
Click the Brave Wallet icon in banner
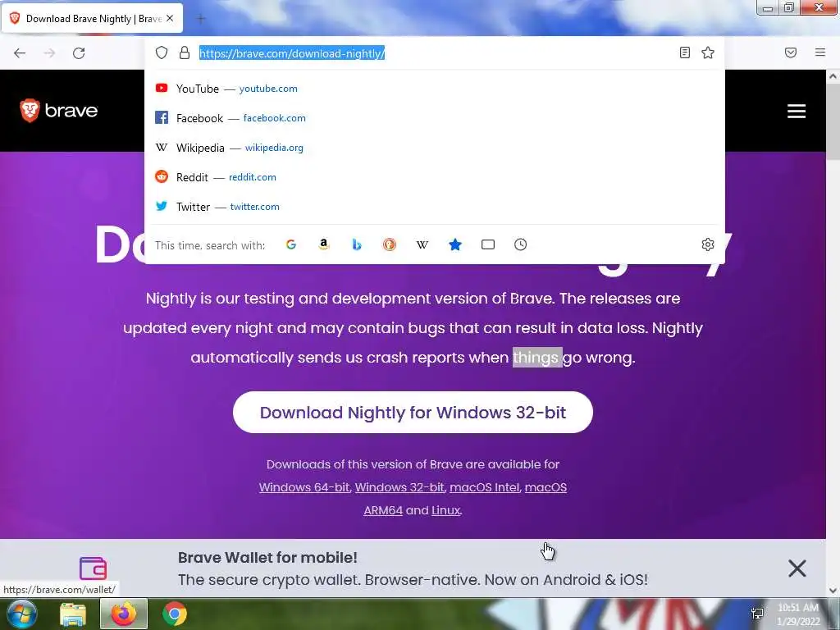pos(94,568)
